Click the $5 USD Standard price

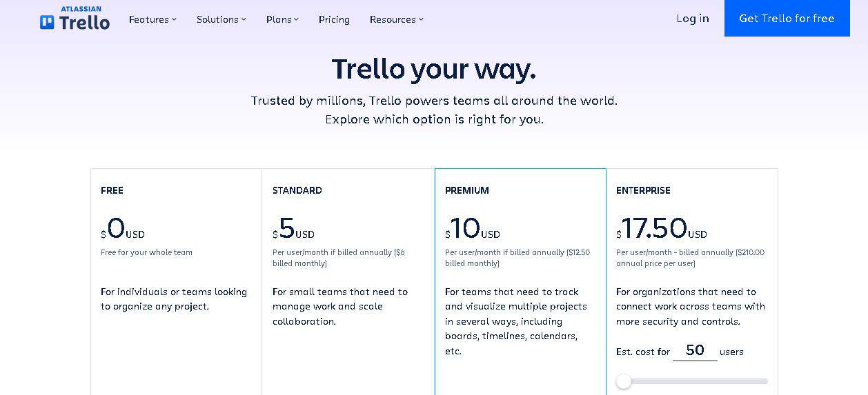[293, 229]
